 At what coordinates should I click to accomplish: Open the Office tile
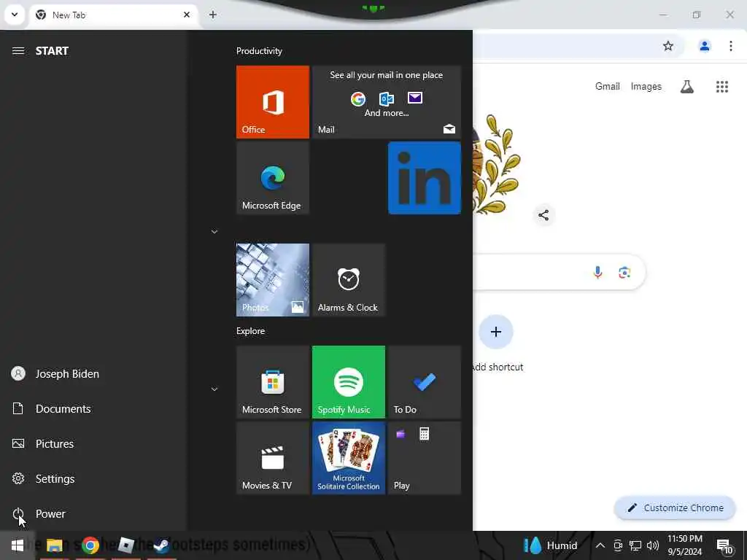pyautogui.click(x=273, y=102)
